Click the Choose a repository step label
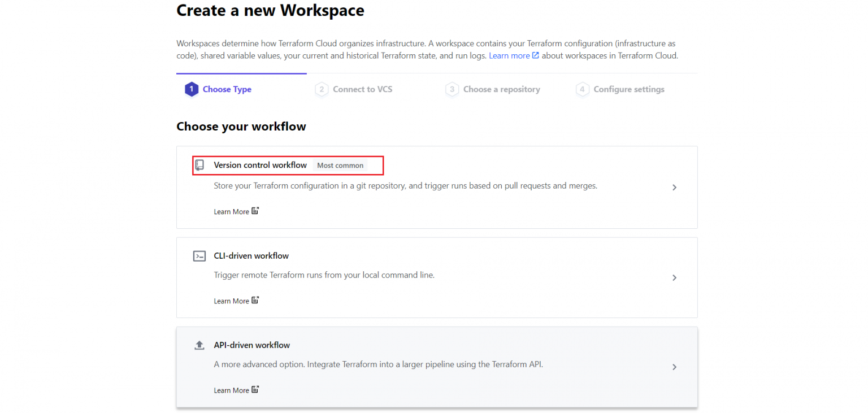The image size is (868, 413). click(x=501, y=89)
